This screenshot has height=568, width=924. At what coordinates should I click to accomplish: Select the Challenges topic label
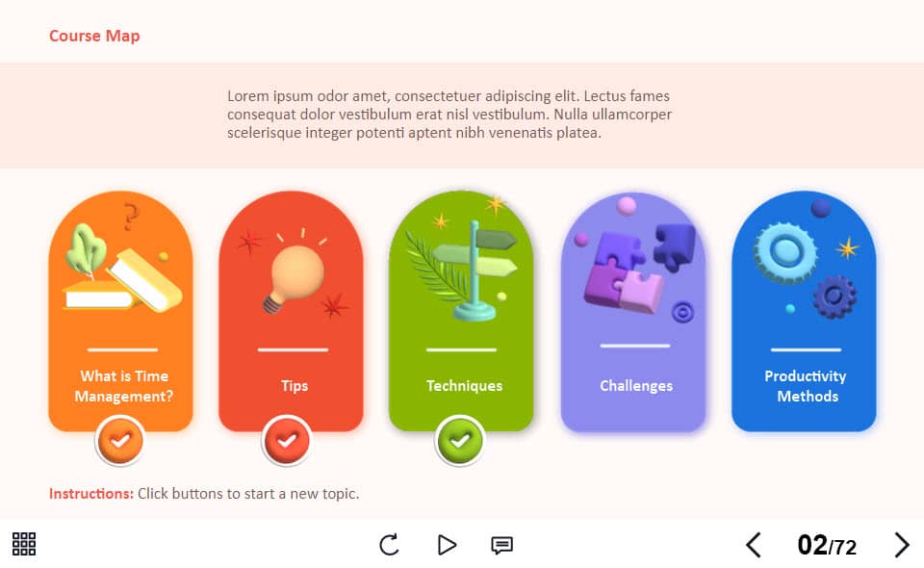tap(636, 386)
